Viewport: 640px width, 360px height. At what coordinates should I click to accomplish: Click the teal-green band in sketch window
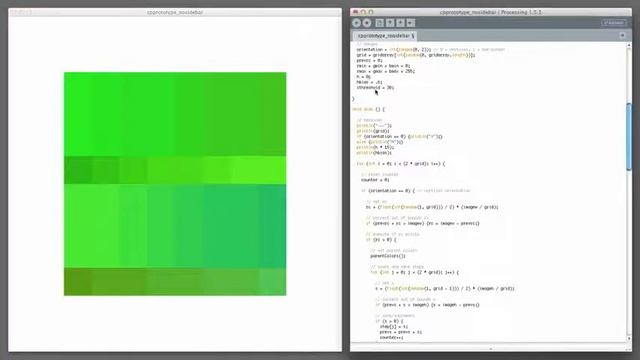(x=175, y=226)
